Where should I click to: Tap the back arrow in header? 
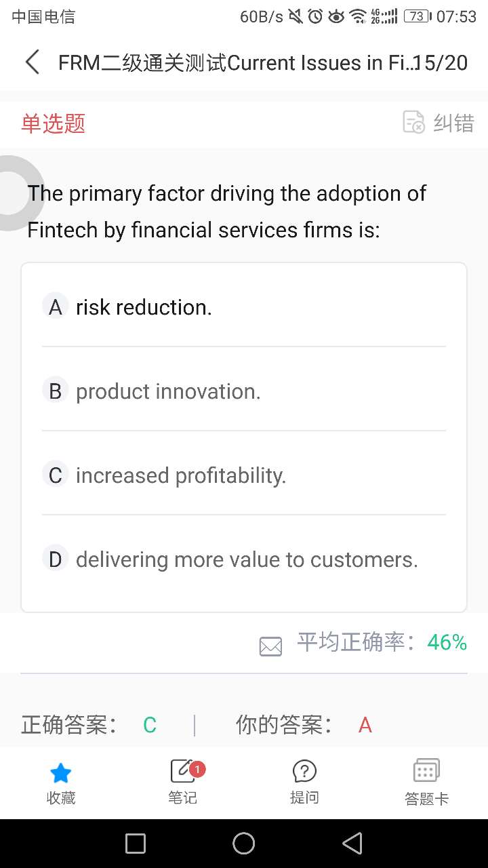pos(33,62)
